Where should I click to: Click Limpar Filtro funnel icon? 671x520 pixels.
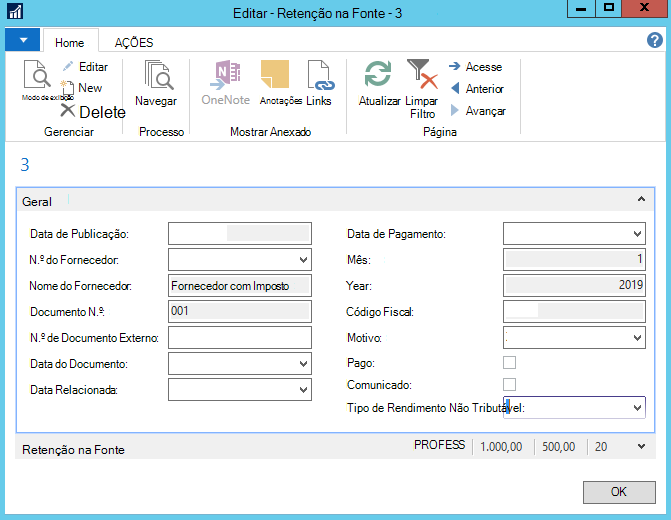point(422,74)
